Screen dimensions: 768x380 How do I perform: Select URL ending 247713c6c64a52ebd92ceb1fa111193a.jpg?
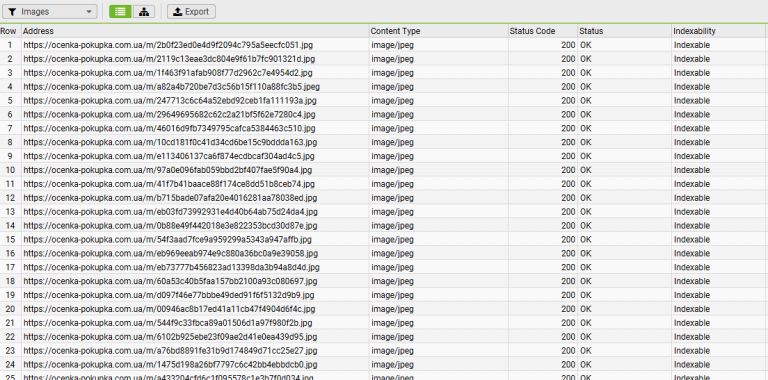pyautogui.click(x=170, y=100)
